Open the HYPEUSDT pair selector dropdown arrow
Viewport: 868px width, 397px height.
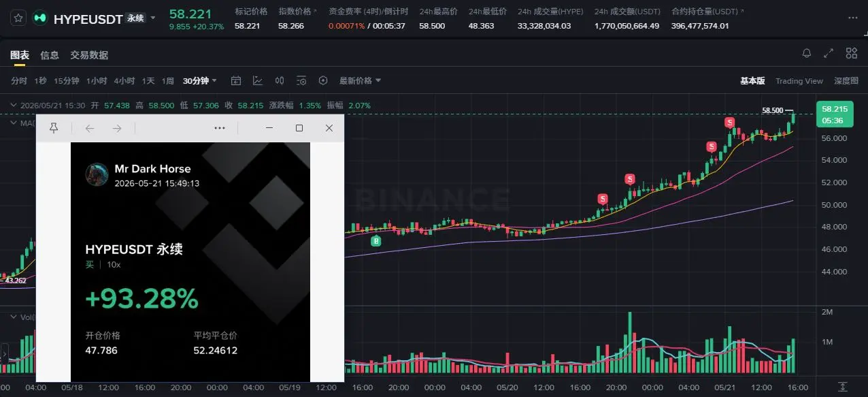(152, 18)
